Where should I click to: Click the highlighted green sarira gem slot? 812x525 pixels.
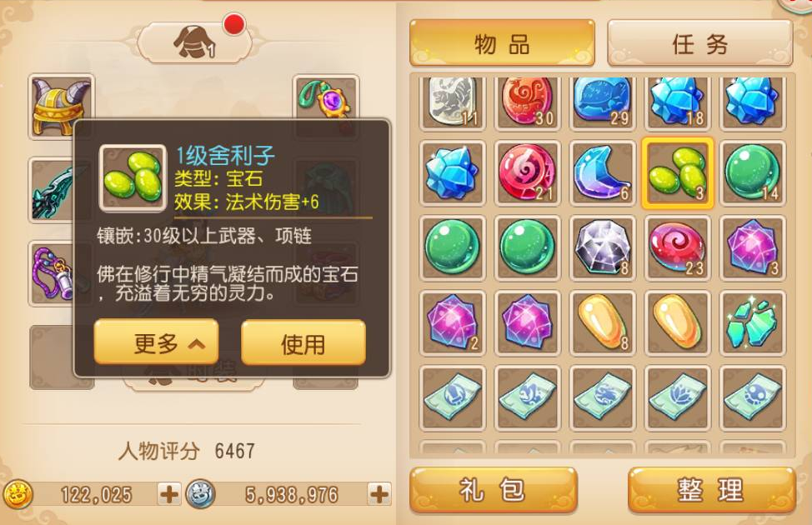pos(677,173)
